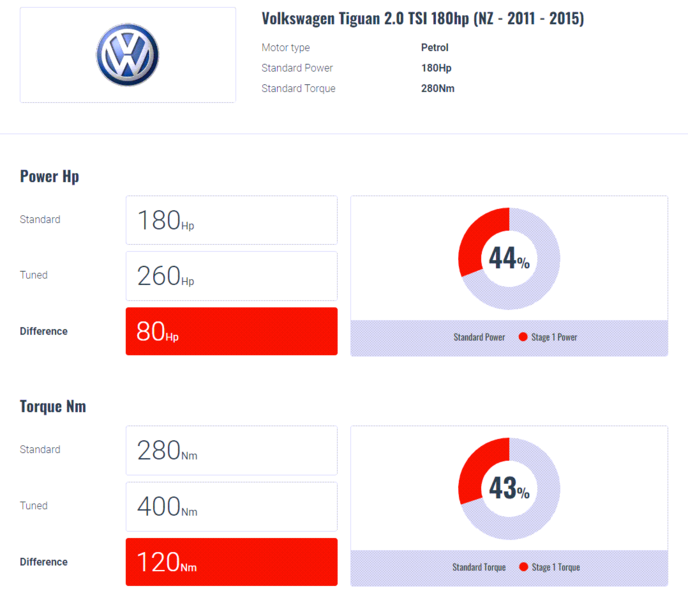Click the 44% power donut chart
This screenshot has height=600, width=688.
pos(509,259)
